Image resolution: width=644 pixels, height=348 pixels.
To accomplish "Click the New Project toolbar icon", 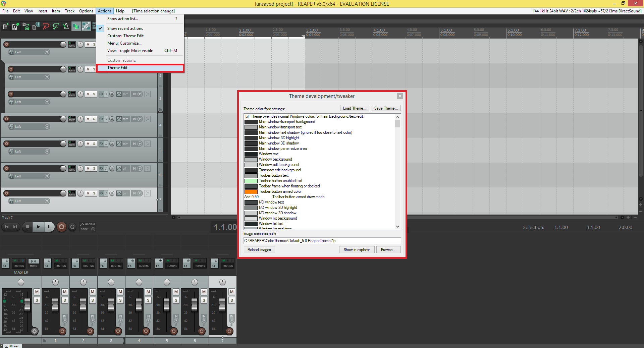I will pos(6,26).
